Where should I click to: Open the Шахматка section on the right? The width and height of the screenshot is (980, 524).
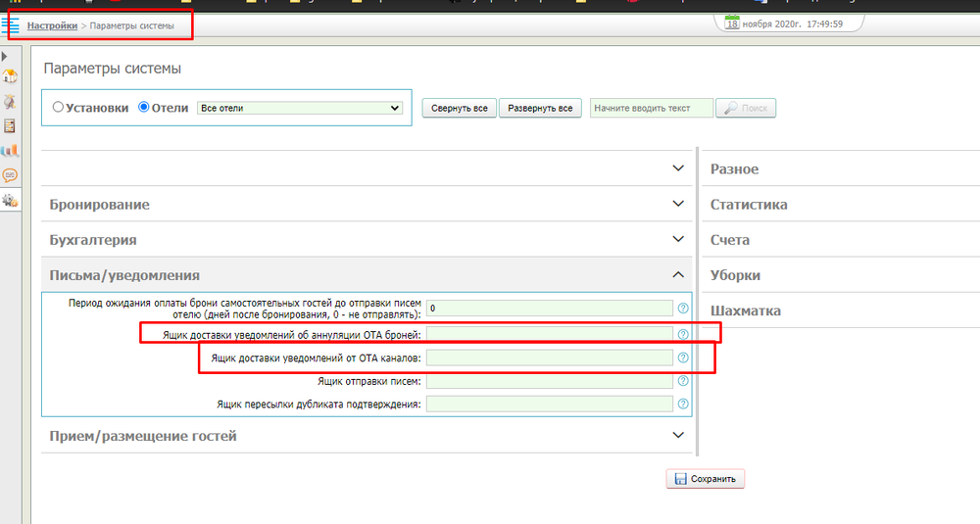pyautogui.click(x=745, y=311)
